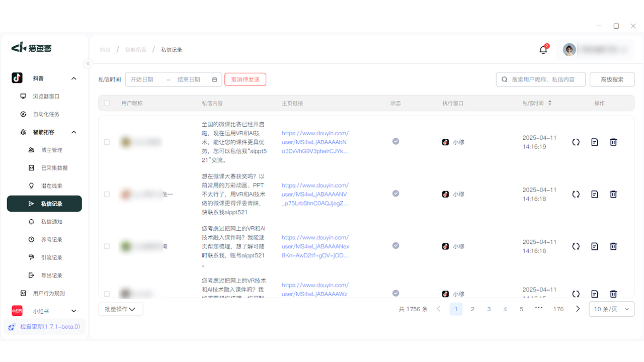Delete the 14:16:19 message record

pos(613,142)
